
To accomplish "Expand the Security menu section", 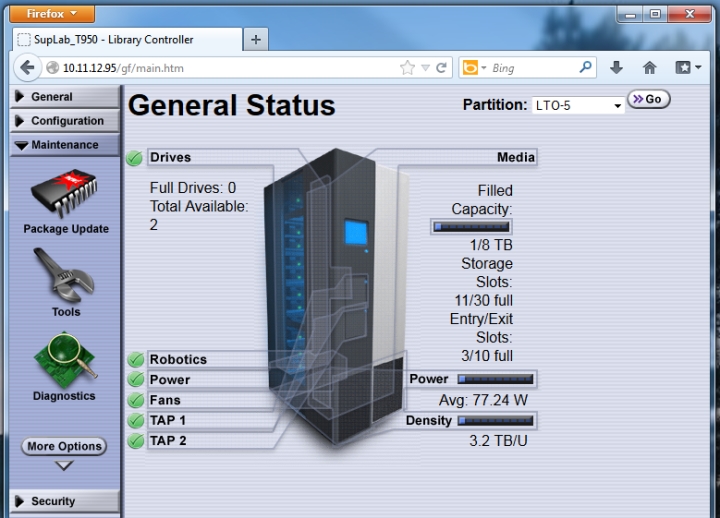I will 65,501.
